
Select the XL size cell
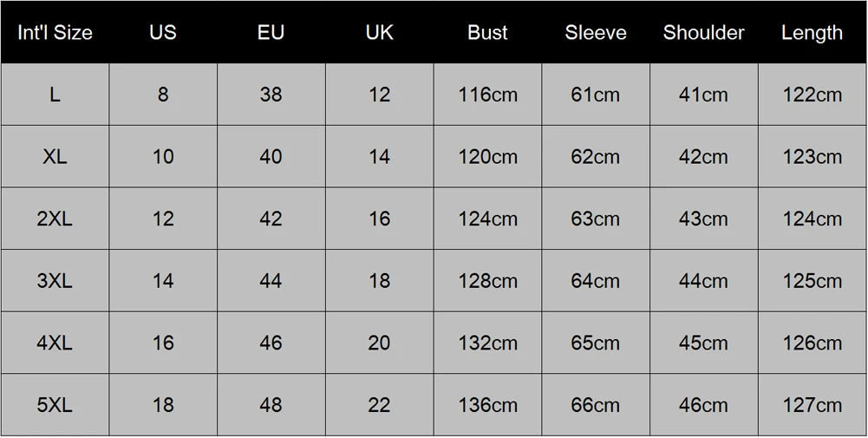[55, 157]
